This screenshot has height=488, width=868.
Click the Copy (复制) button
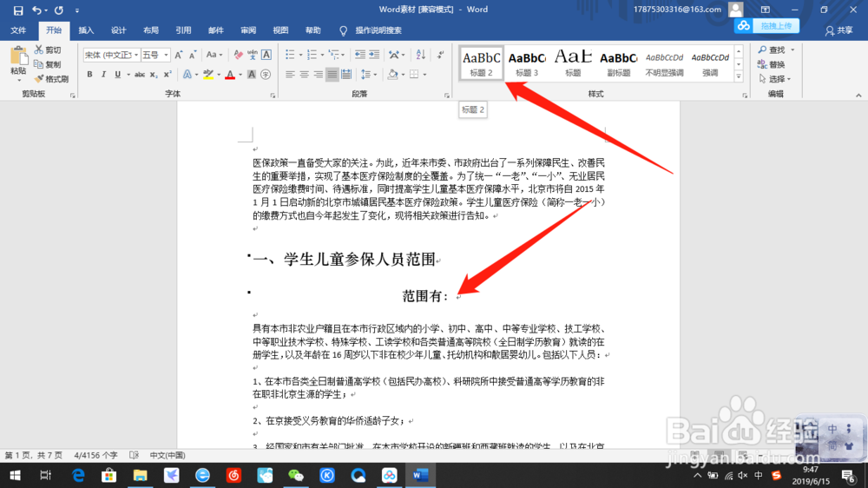[48, 64]
